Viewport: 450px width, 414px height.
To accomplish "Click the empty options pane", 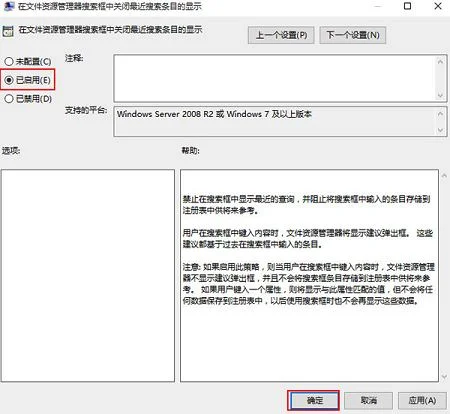I will [x=88, y=275].
